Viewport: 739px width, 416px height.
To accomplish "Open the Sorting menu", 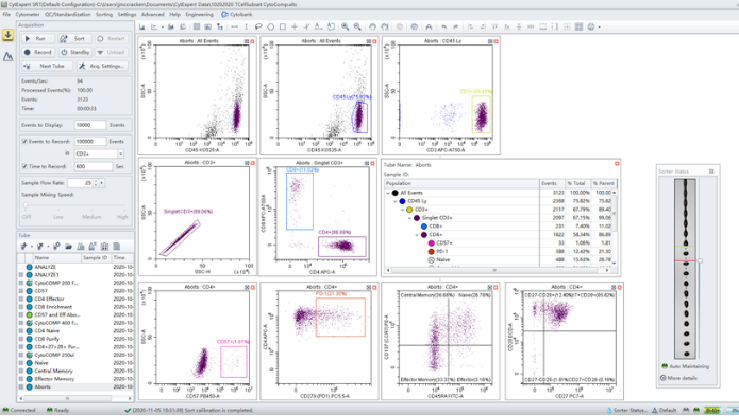I will [104, 15].
